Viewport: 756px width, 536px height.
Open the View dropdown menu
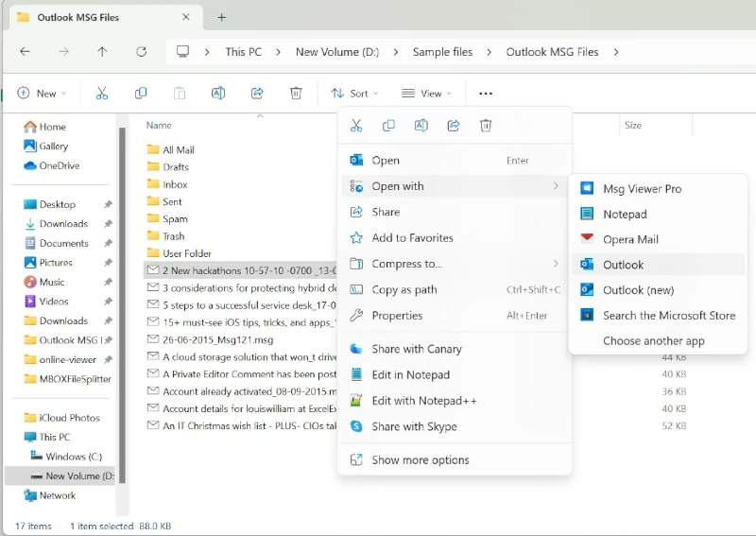[426, 93]
